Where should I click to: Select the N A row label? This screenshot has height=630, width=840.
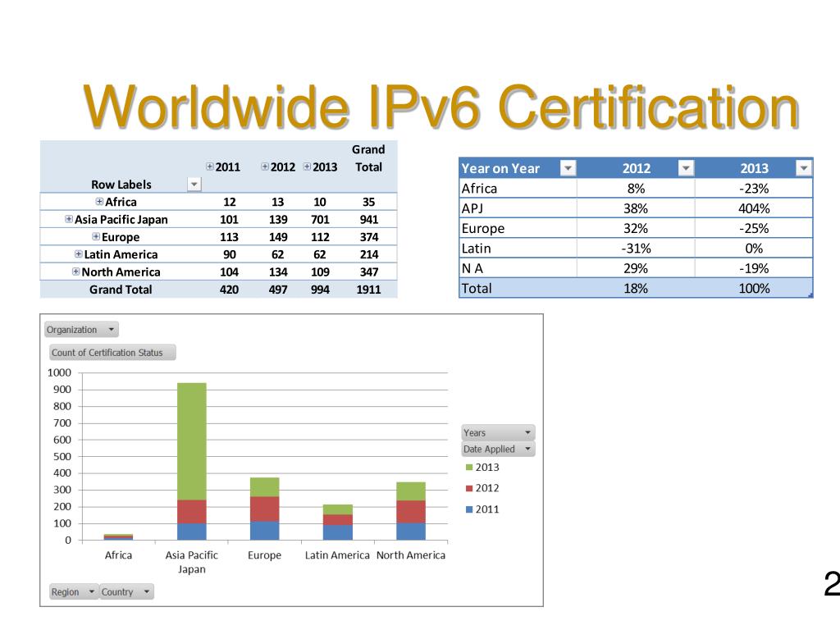click(472, 268)
